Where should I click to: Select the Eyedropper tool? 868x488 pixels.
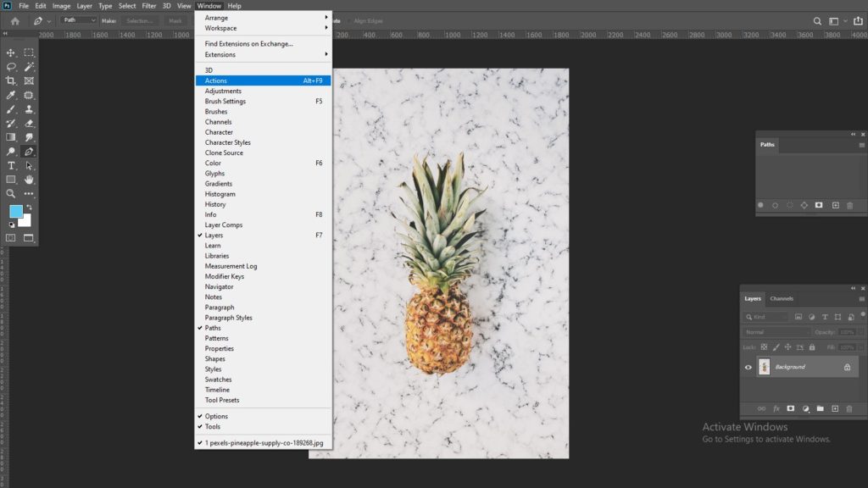point(10,95)
